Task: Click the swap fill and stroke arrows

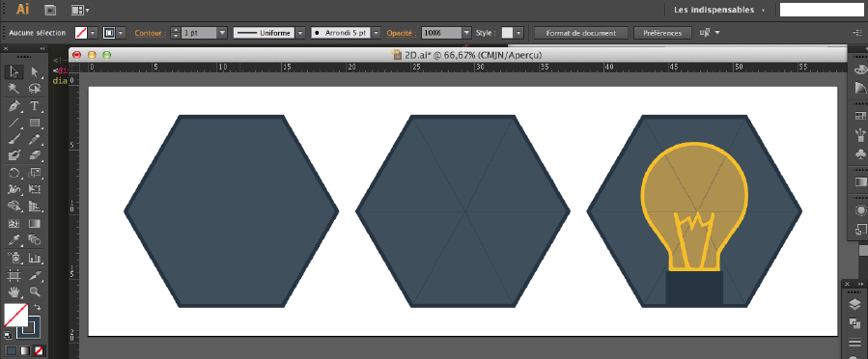Action: coord(38,306)
